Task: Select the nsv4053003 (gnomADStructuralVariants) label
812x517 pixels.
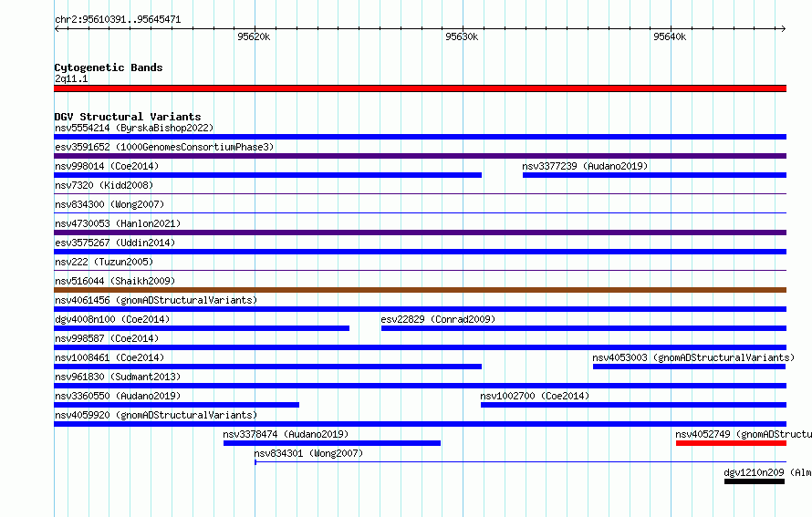Action: tap(693, 357)
